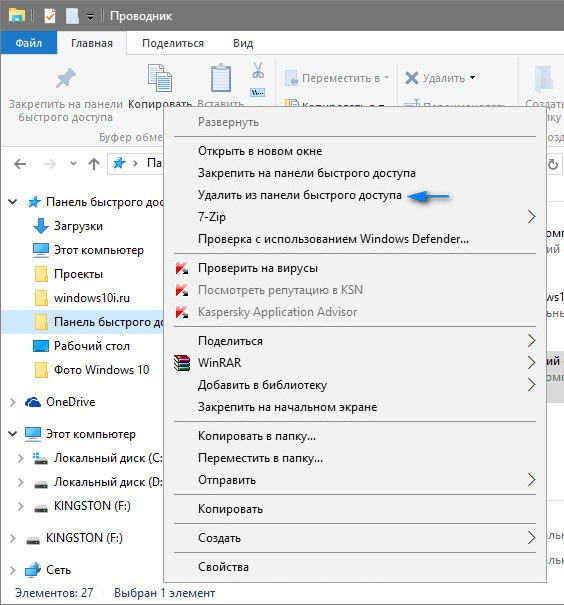The width and height of the screenshot is (564, 605).
Task: Switch to the Поделиться ribbon tab
Action: tap(173, 43)
